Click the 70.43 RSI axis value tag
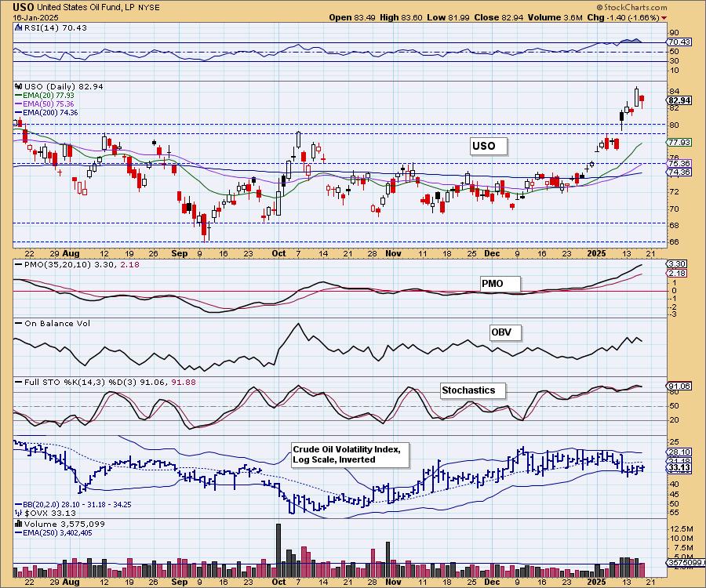Image resolution: width=706 pixels, height=588 pixels. point(679,42)
